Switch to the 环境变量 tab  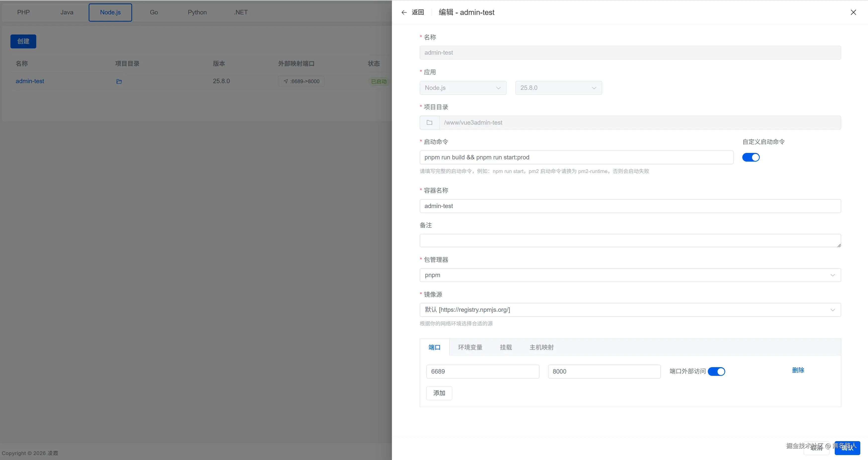point(470,347)
